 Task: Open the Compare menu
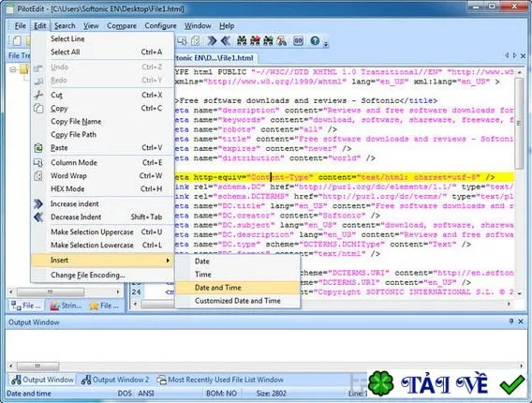[122, 26]
